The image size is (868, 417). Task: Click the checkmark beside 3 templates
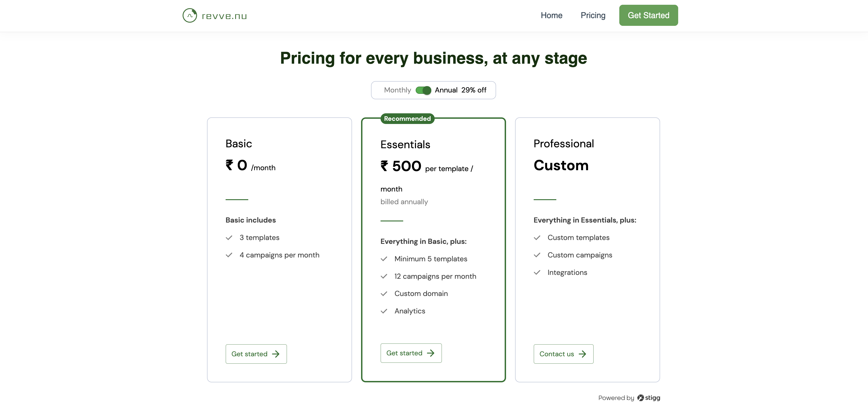click(229, 238)
